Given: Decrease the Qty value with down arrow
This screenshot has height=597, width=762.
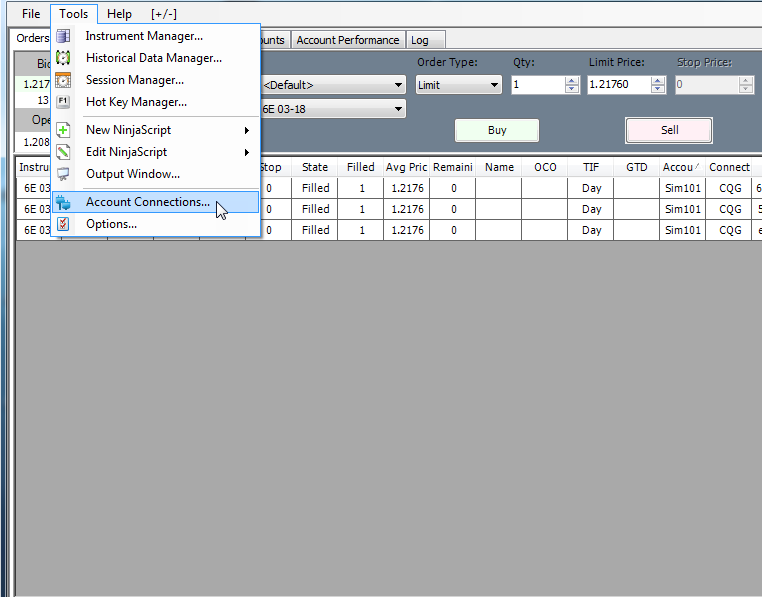Looking at the screenshot, I should tap(572, 88).
